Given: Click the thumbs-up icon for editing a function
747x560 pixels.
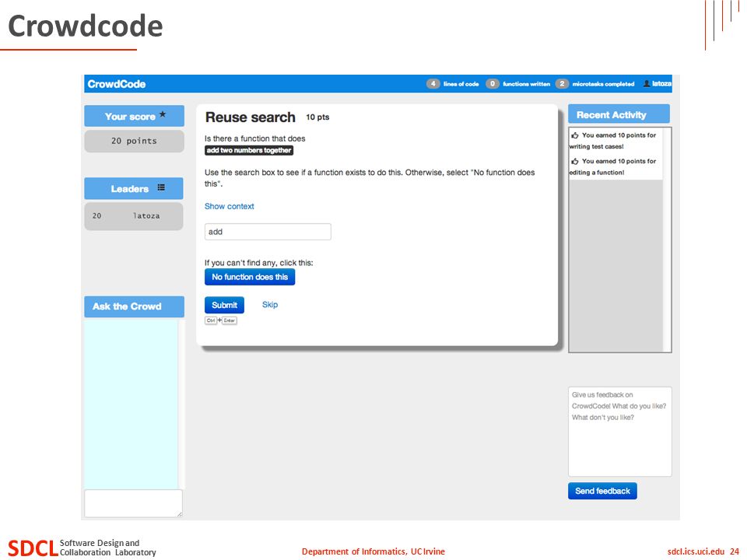Looking at the screenshot, I should pyautogui.click(x=575, y=162).
